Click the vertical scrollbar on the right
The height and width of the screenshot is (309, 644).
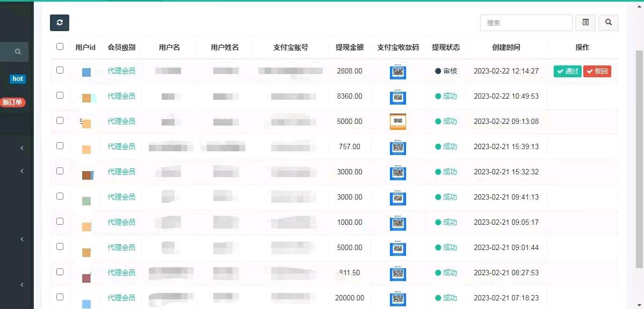pyautogui.click(x=639, y=161)
